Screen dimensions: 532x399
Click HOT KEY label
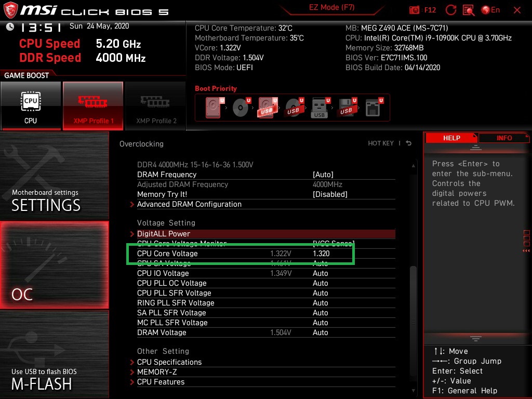(x=381, y=143)
